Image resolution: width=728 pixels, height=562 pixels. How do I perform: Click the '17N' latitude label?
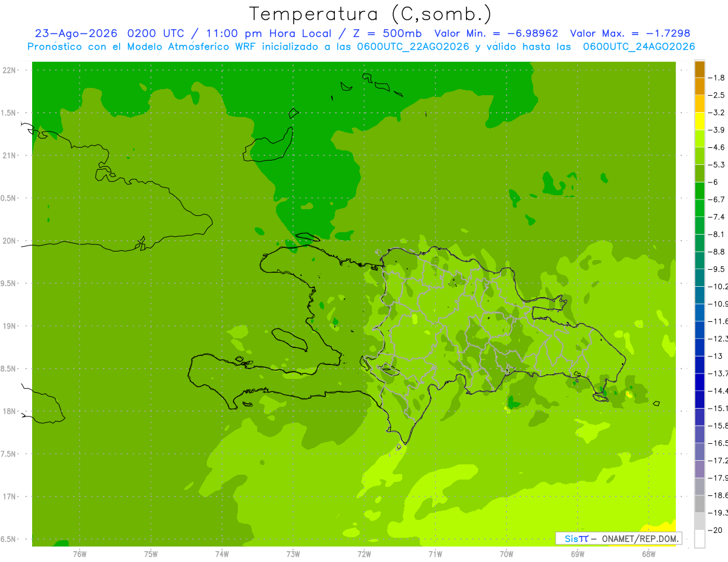[9, 497]
